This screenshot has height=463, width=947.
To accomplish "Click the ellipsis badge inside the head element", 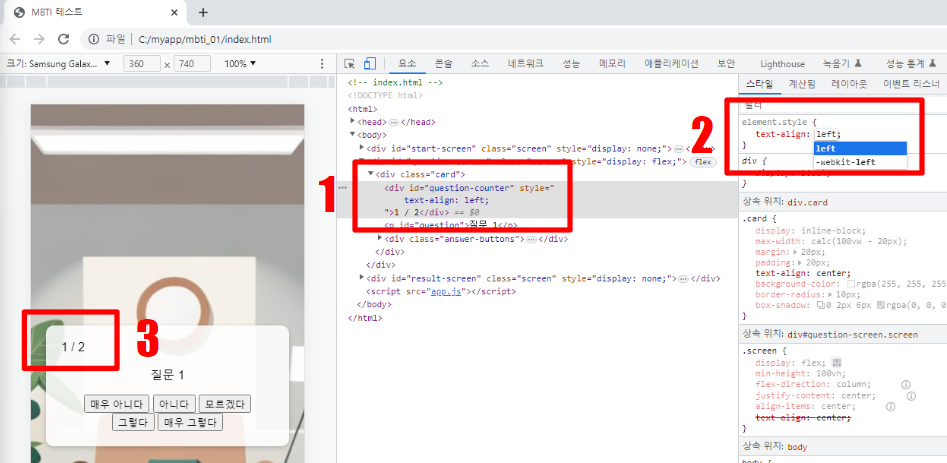I will pyautogui.click(x=394, y=122).
